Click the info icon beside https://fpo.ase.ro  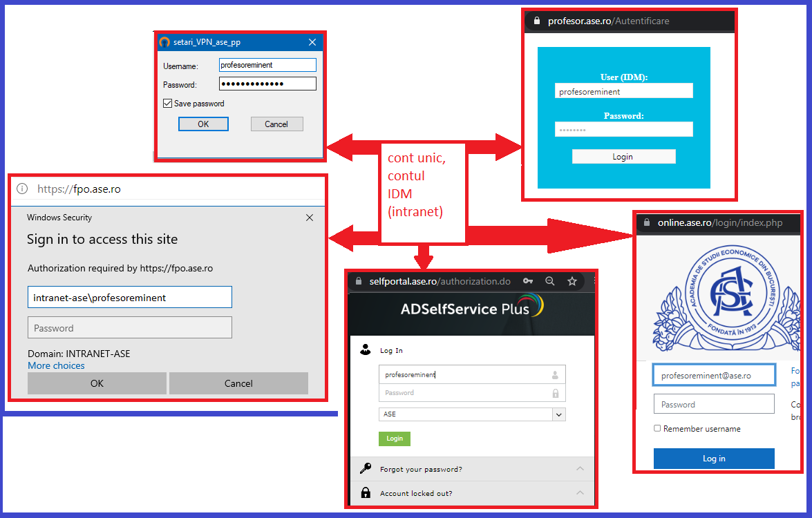(x=22, y=189)
